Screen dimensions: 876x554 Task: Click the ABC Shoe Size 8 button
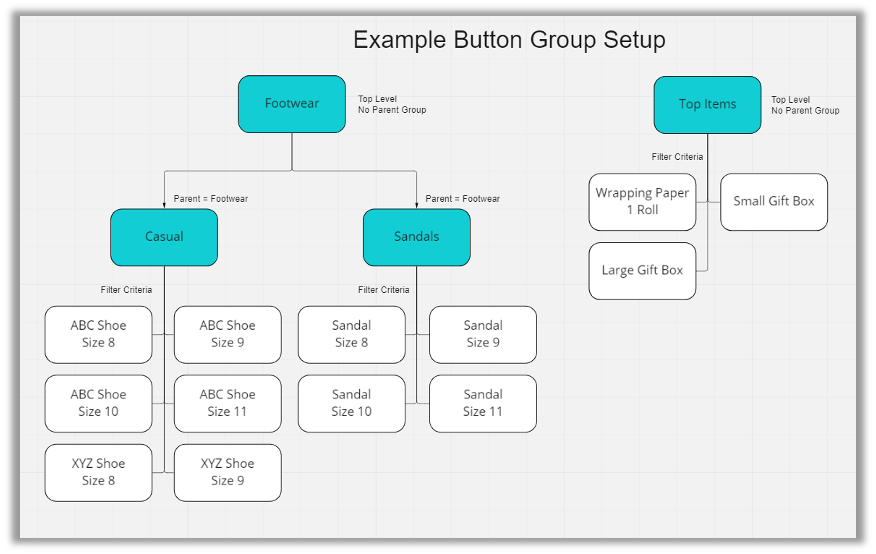coord(98,334)
